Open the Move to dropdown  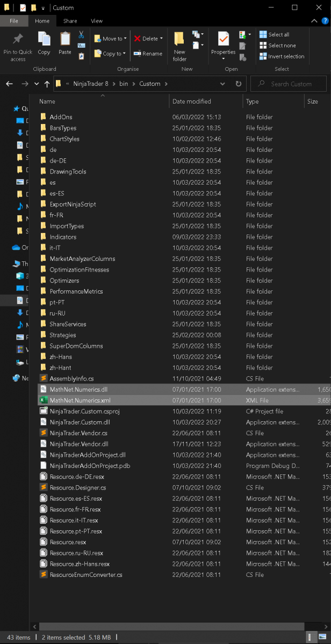(x=111, y=39)
